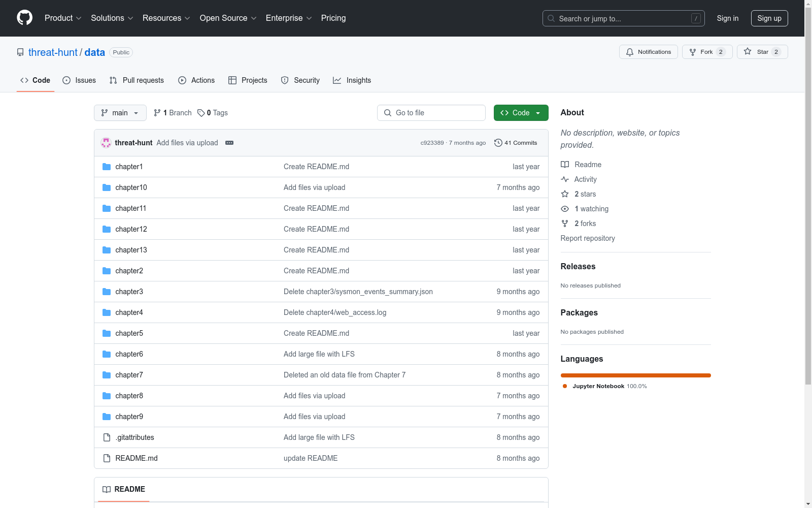812x508 pixels.
Task: Open the Solutions dropdown menu
Action: (112, 18)
